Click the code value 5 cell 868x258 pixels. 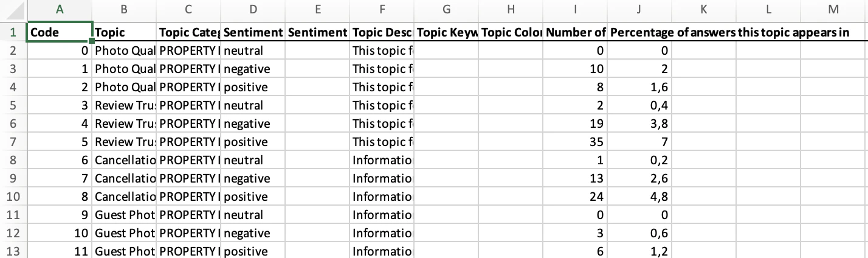click(x=60, y=142)
